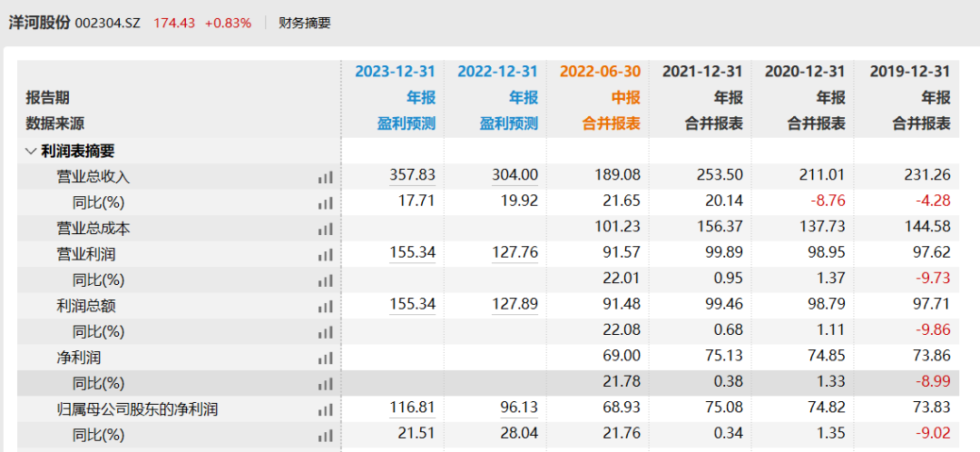Open chart icon for 利润总额 row
The image size is (980, 452).
coord(325,307)
